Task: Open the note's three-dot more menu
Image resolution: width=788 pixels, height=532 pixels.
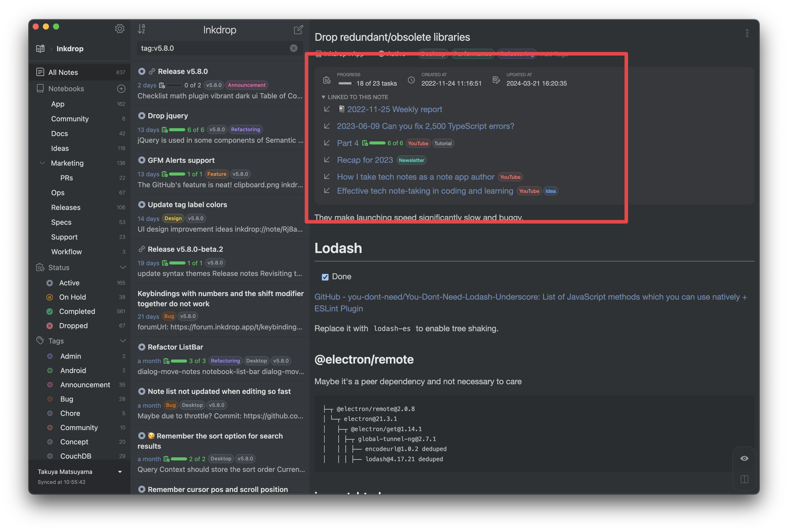Action: point(747,33)
